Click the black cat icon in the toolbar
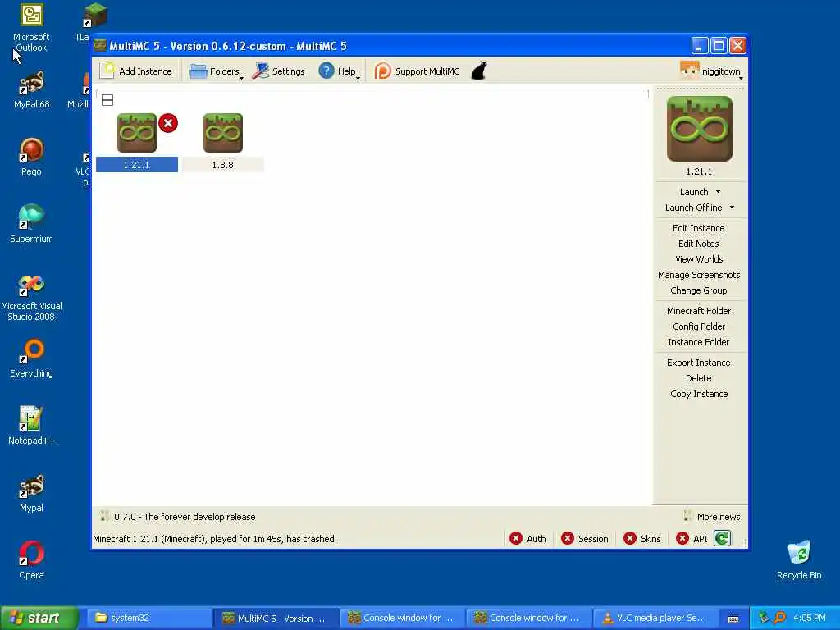This screenshot has width=840, height=630. coord(479,71)
